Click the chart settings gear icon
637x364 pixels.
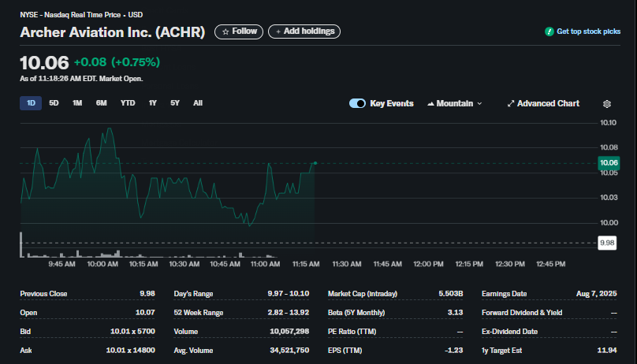[x=606, y=104]
